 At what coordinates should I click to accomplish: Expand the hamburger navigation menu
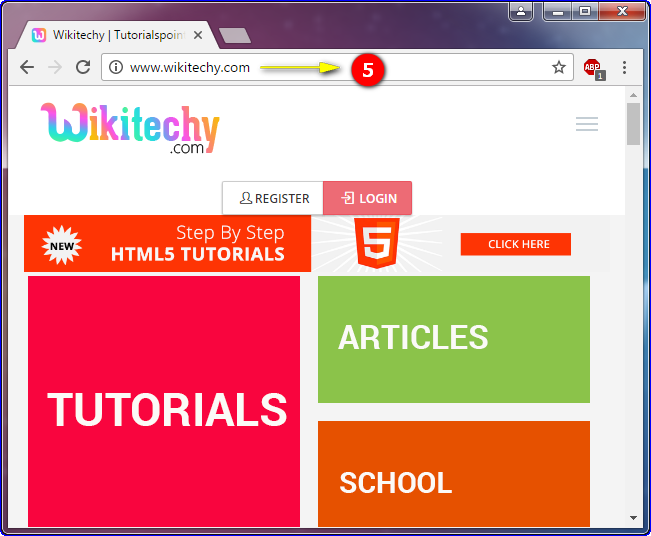(x=587, y=124)
